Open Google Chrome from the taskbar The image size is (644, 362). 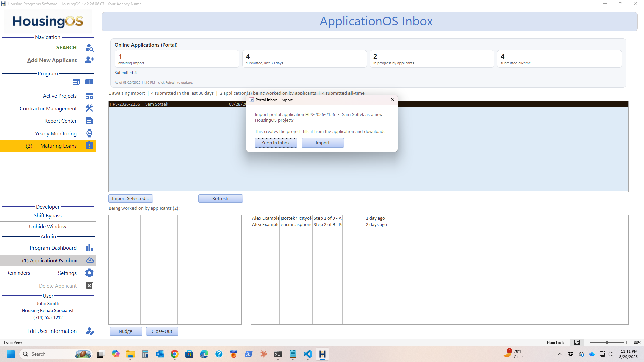174,354
